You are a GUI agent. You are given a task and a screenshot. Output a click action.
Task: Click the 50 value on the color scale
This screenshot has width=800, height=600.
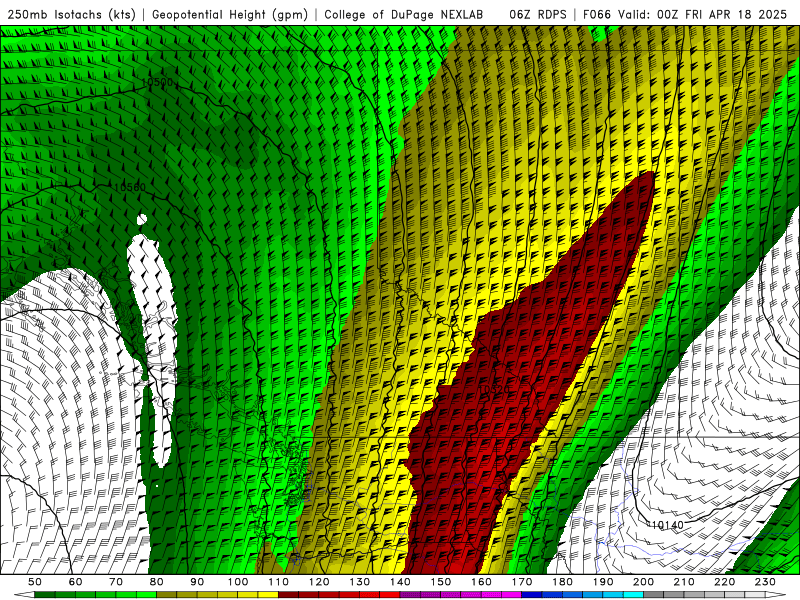34,582
